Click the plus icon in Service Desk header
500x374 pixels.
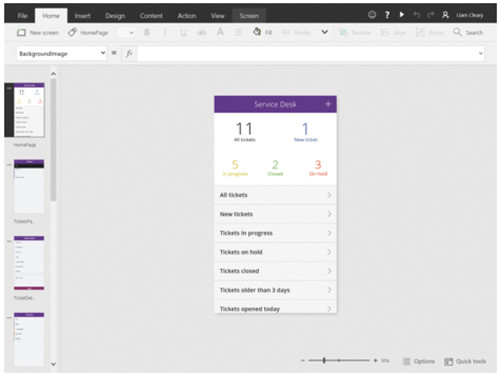(328, 104)
